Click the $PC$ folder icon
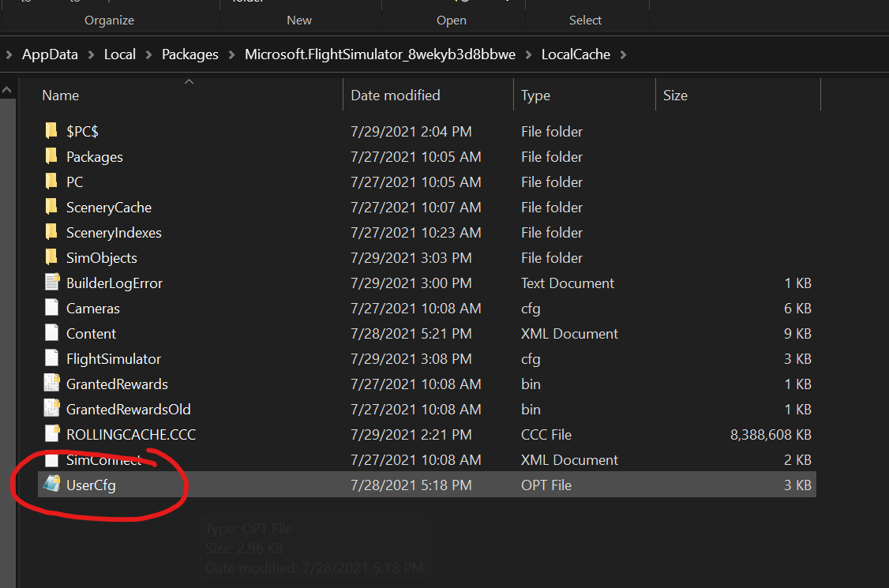The image size is (889, 588). point(51,131)
